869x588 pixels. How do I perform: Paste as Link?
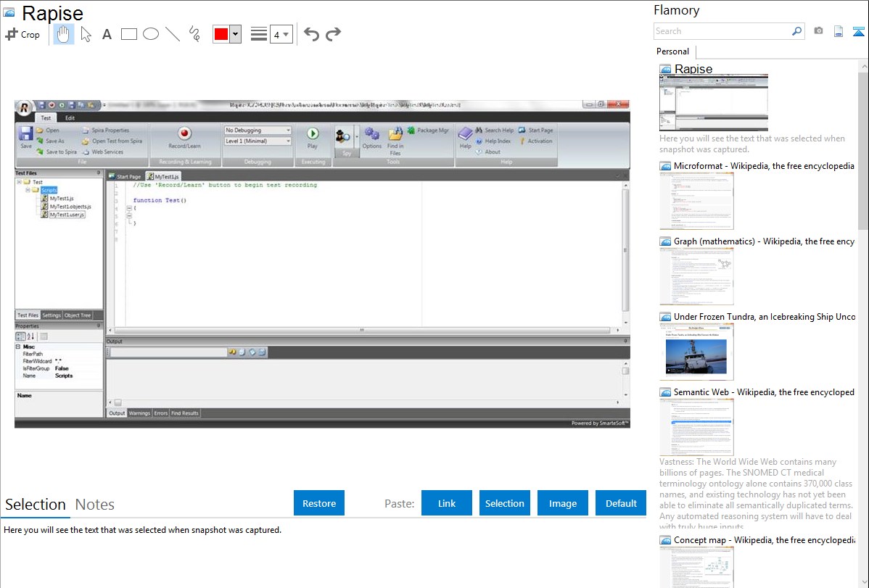447,503
